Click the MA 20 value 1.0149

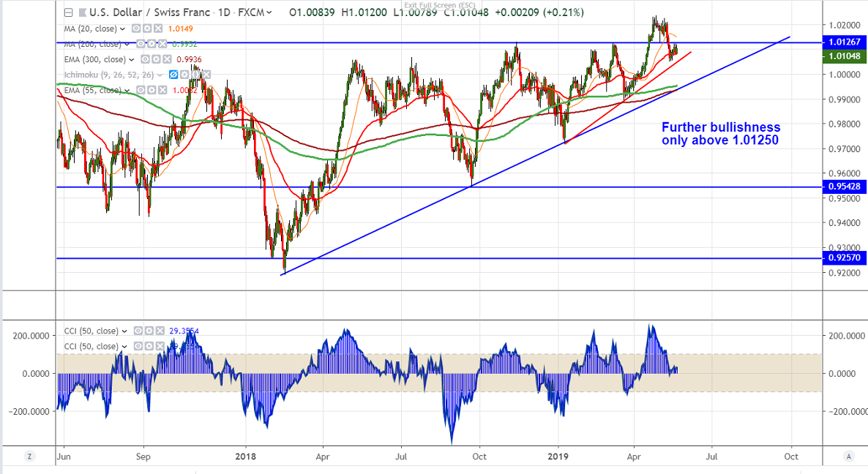tap(181, 29)
